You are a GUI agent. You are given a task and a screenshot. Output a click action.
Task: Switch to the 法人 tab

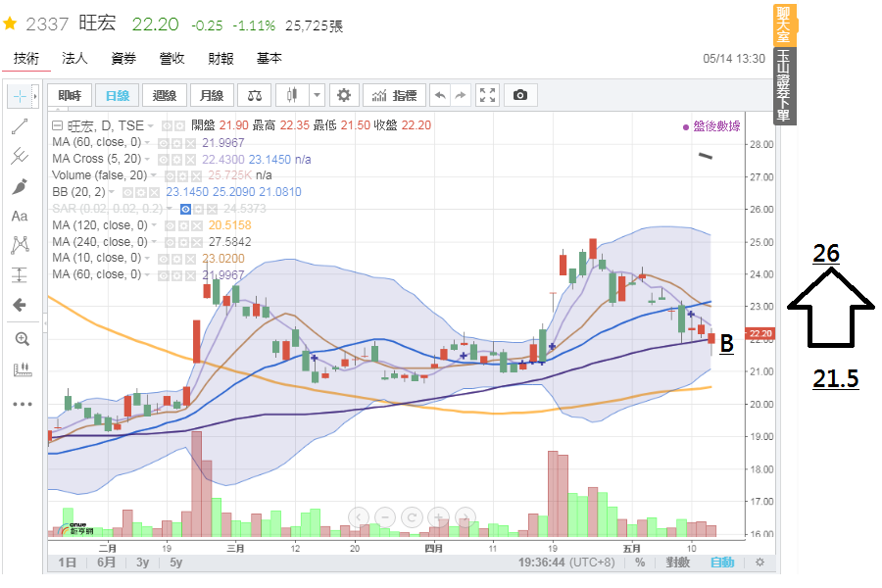point(74,59)
